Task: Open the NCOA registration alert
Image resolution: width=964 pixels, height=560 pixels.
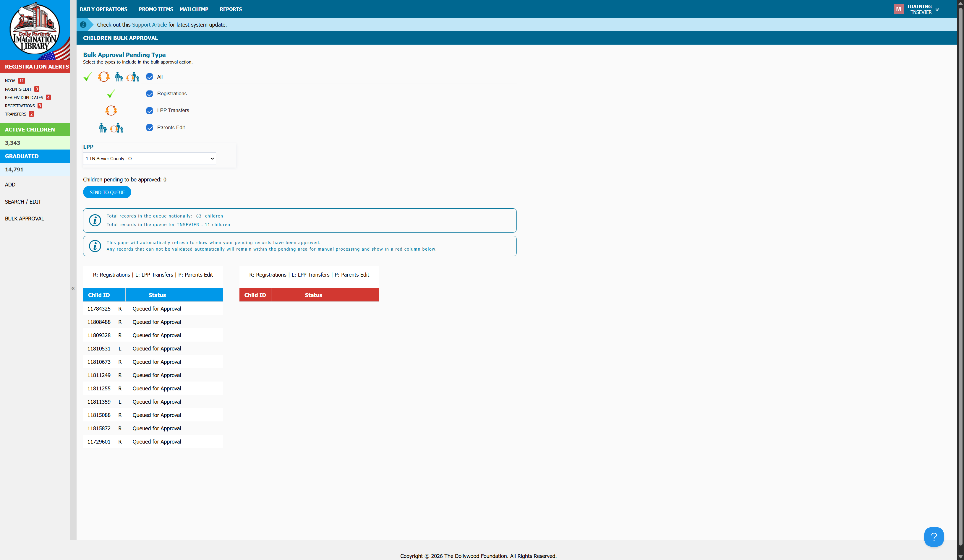Action: 10,81
